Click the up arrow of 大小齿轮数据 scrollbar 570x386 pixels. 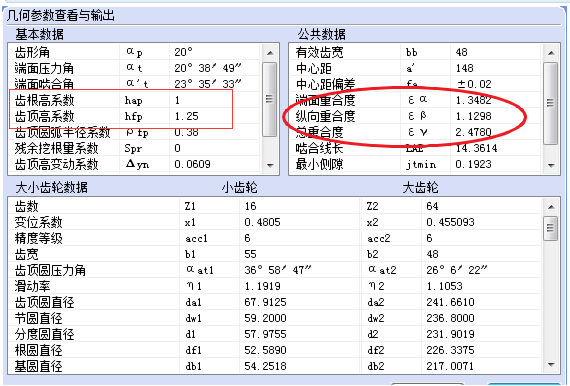[551, 207]
